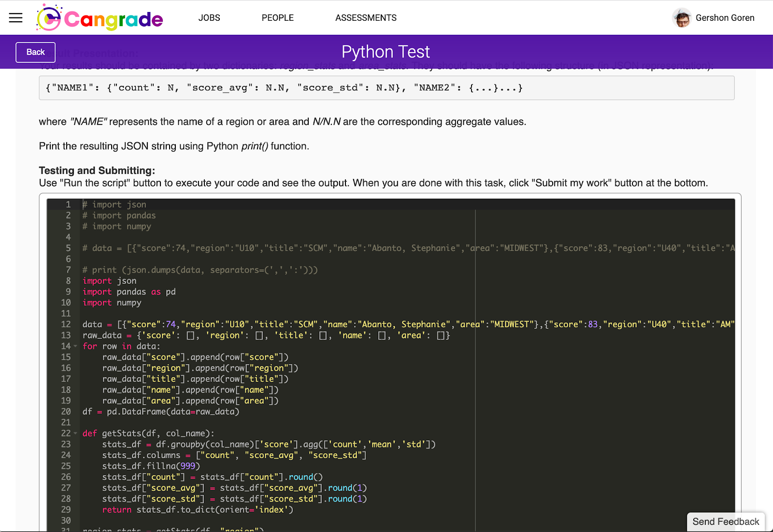Open the PEOPLE menu
The height and width of the screenshot is (532, 773).
pos(278,18)
